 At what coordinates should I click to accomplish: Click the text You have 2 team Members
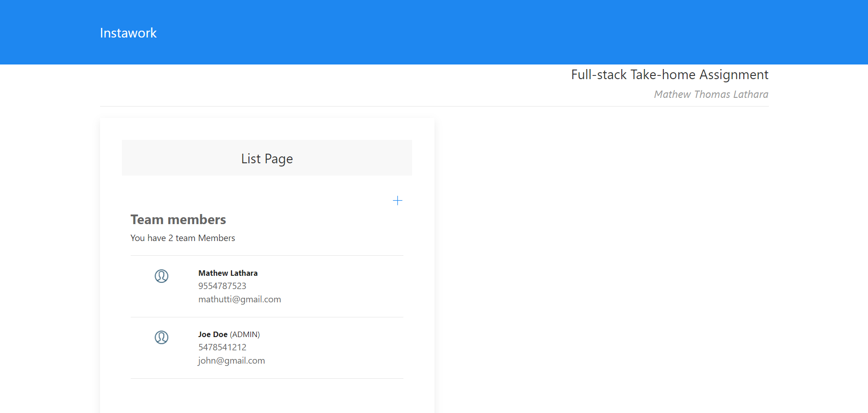point(182,238)
